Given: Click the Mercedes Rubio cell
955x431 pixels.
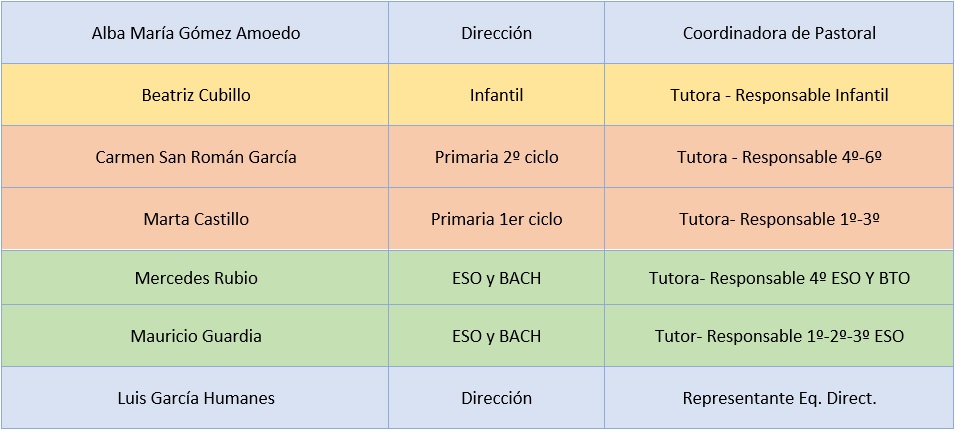Looking at the screenshot, I should click(195, 278).
